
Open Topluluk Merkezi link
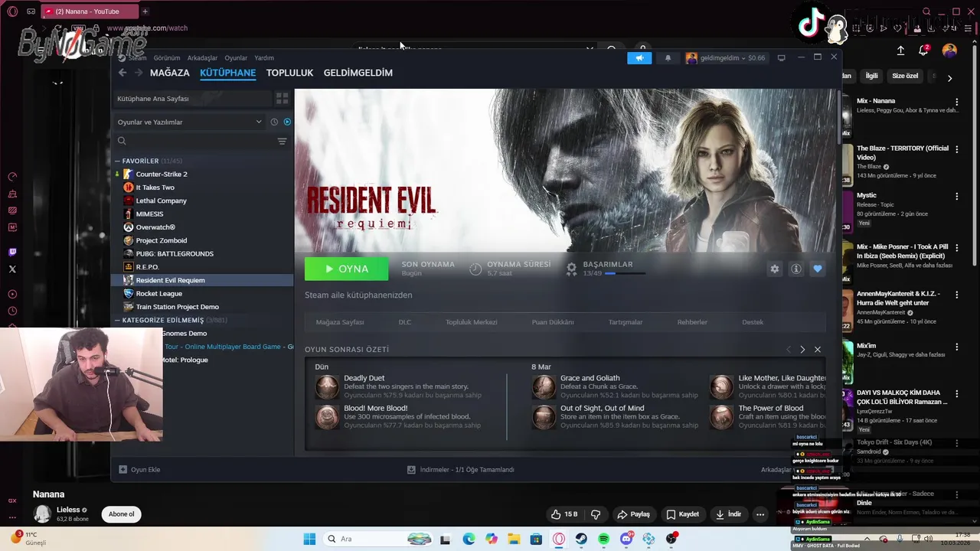click(472, 322)
